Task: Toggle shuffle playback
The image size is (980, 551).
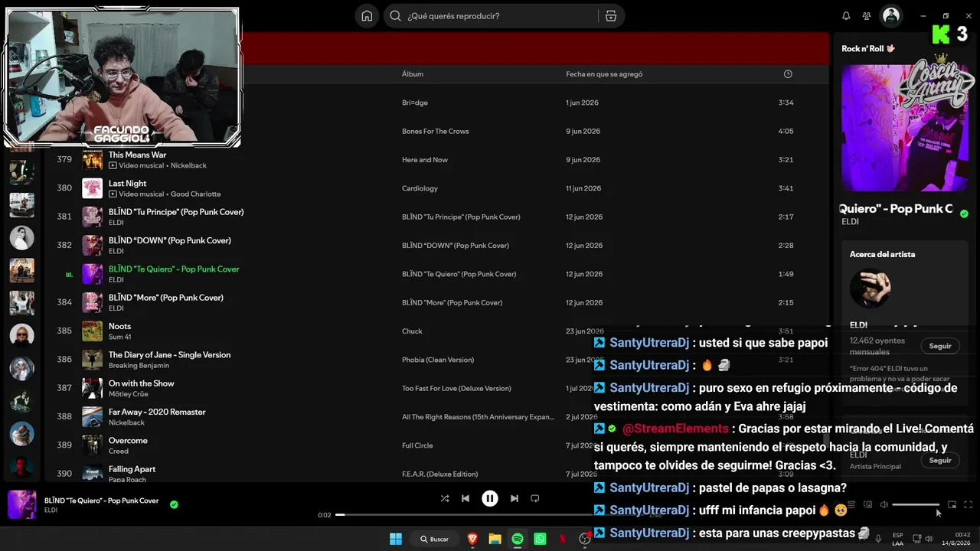Action: pos(445,498)
